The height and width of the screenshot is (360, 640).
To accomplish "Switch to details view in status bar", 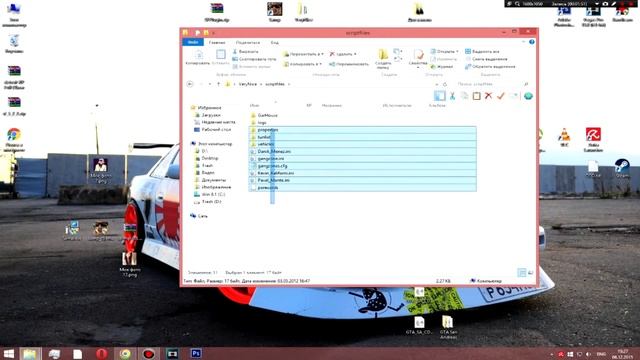I will [522, 272].
